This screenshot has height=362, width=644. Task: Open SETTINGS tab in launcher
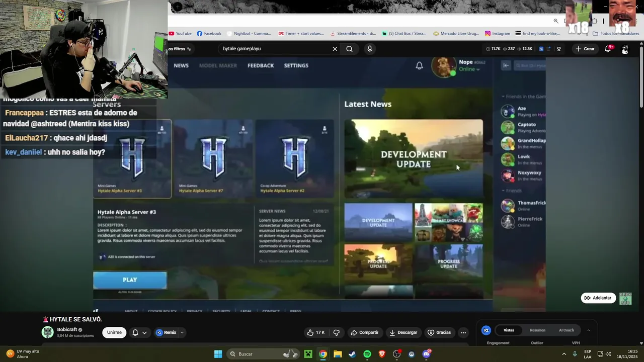click(296, 65)
